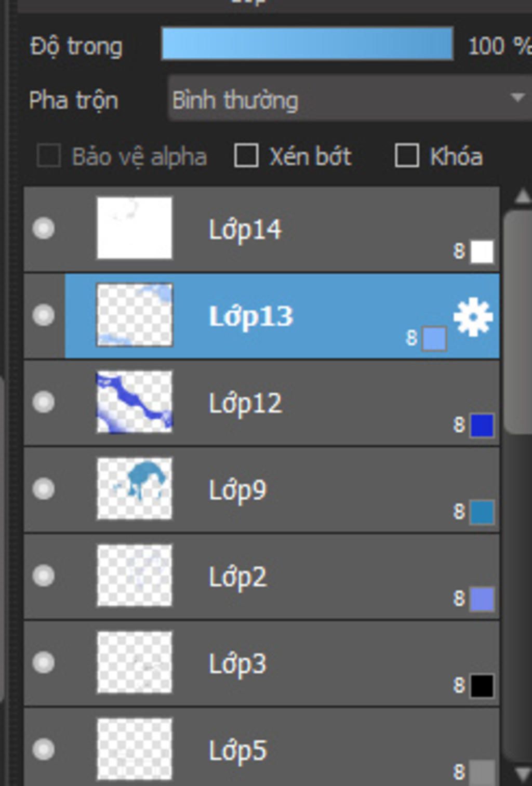
Task: Click the light blue color icon on Lớp13
Action: point(434,339)
